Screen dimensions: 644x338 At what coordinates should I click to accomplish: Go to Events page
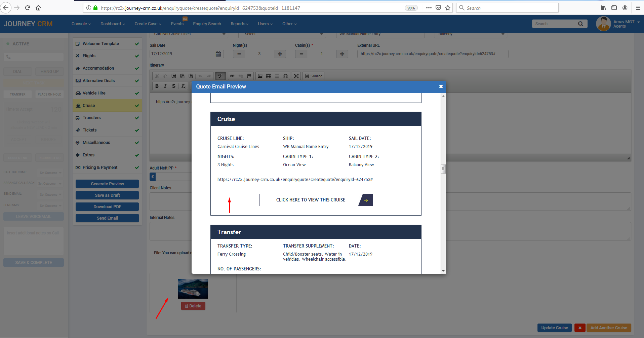pyautogui.click(x=177, y=24)
